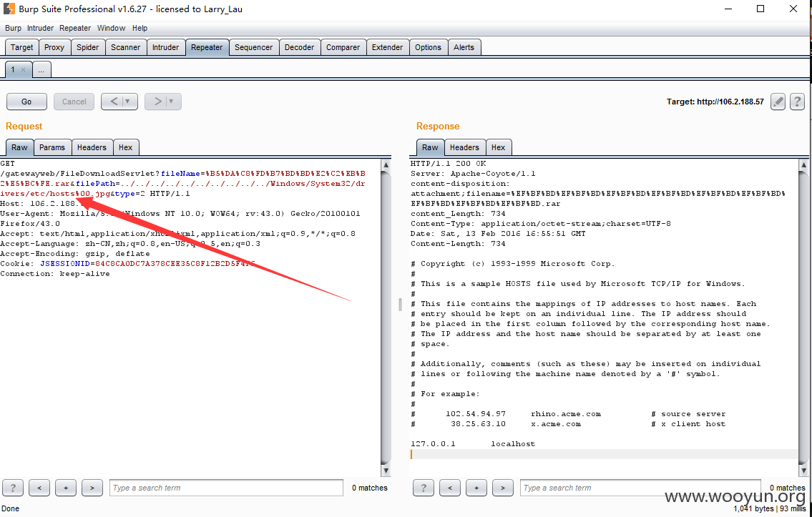Go forward with the > history button
The image size is (812, 517).
tap(157, 102)
